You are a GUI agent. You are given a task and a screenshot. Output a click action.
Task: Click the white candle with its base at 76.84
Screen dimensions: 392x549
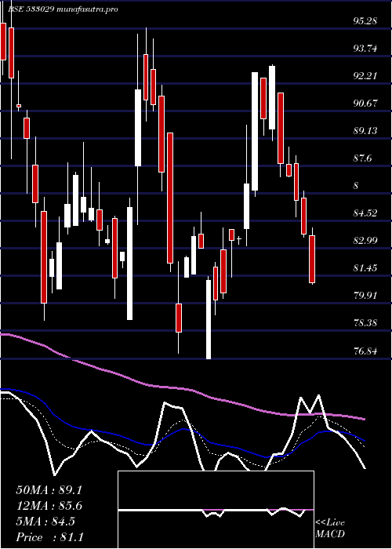209,319
